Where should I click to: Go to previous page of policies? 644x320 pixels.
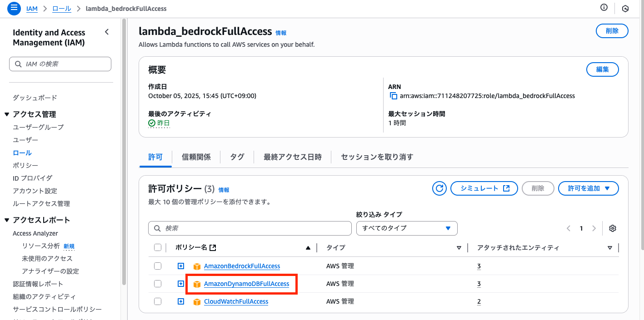pyautogui.click(x=569, y=228)
